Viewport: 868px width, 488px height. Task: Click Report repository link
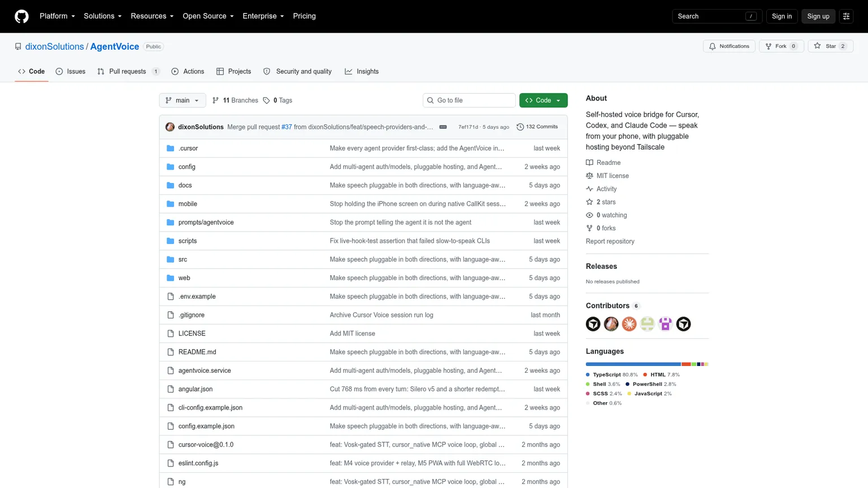[x=610, y=242]
